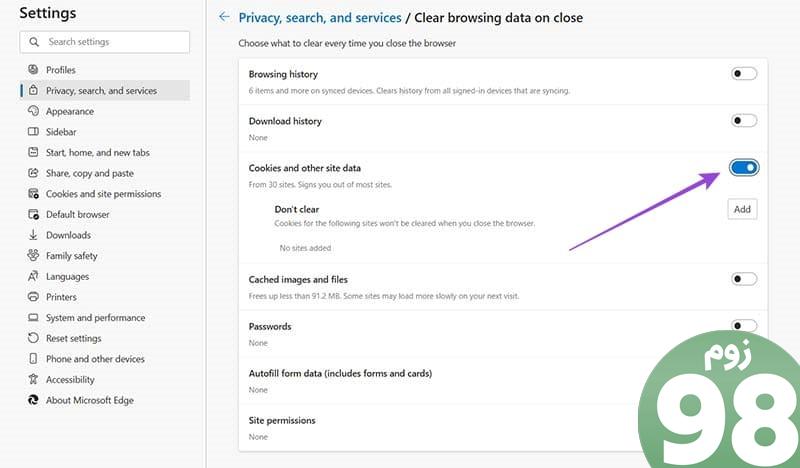Viewport: 800px width, 468px height.
Task: Open Reset settings page
Action: [x=105, y=338]
